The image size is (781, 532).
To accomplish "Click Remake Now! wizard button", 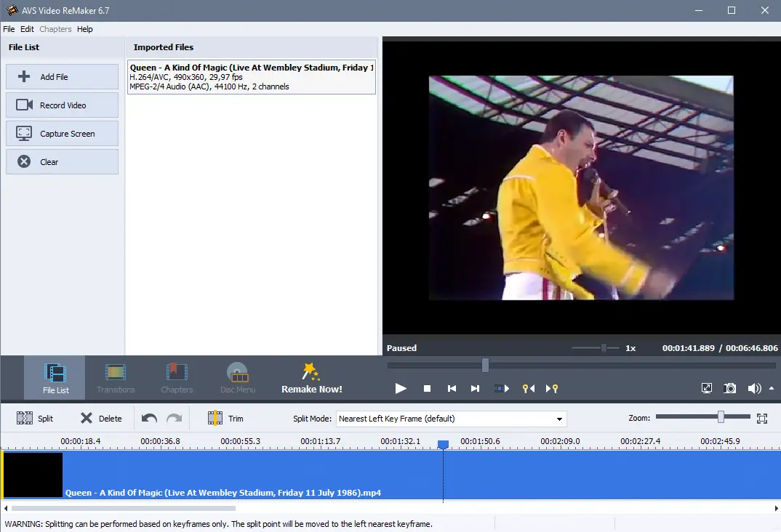I will click(312, 378).
